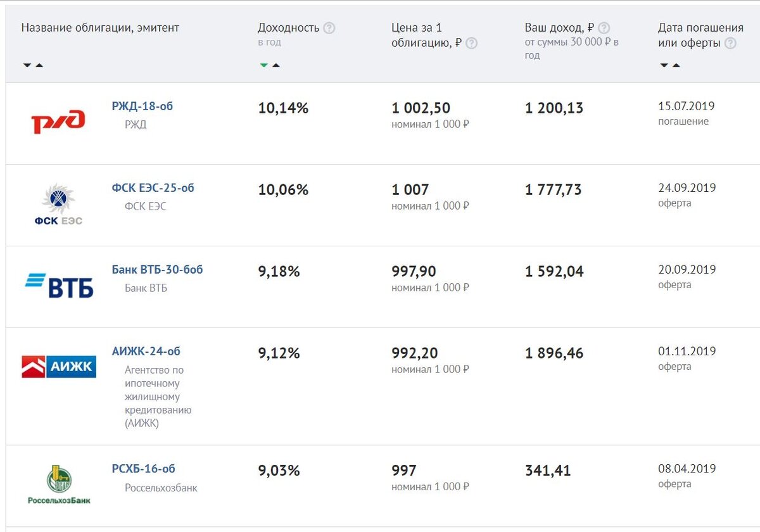Click 'от суммы 30 000 ₽ в год' subheader
The image size is (760, 532).
coord(572,49)
